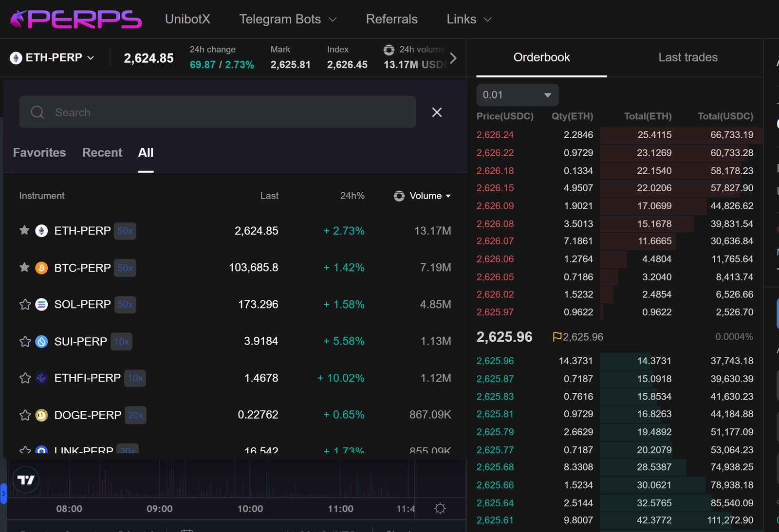Image resolution: width=779 pixels, height=532 pixels.
Task: Click the TradingView logo on chart
Action: [x=26, y=480]
